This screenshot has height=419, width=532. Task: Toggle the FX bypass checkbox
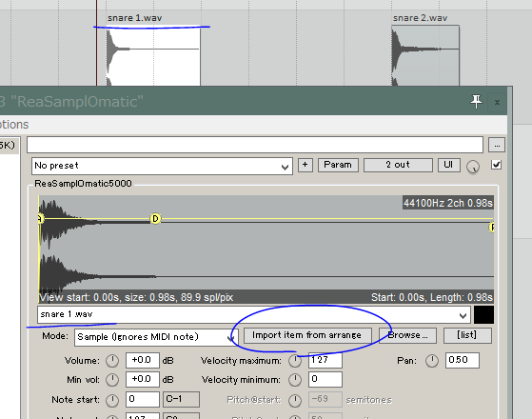point(496,165)
